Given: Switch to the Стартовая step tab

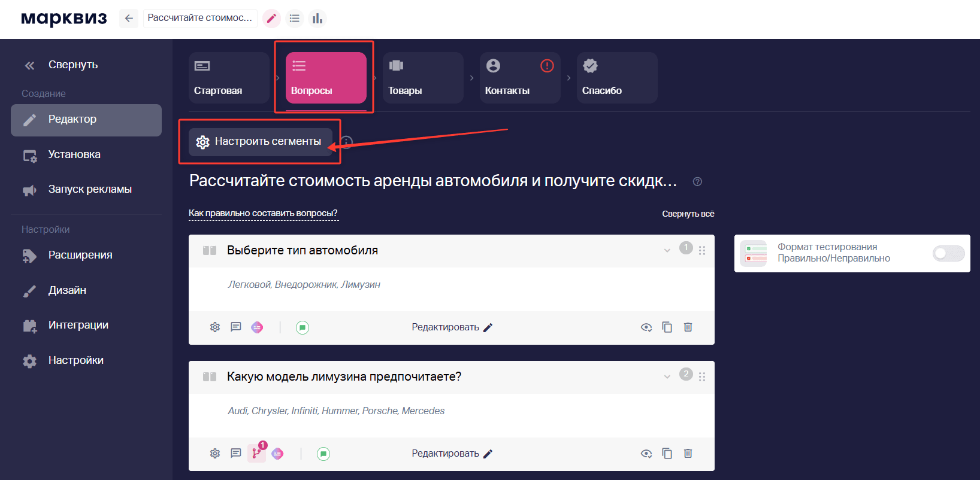Looking at the screenshot, I should click(229, 78).
